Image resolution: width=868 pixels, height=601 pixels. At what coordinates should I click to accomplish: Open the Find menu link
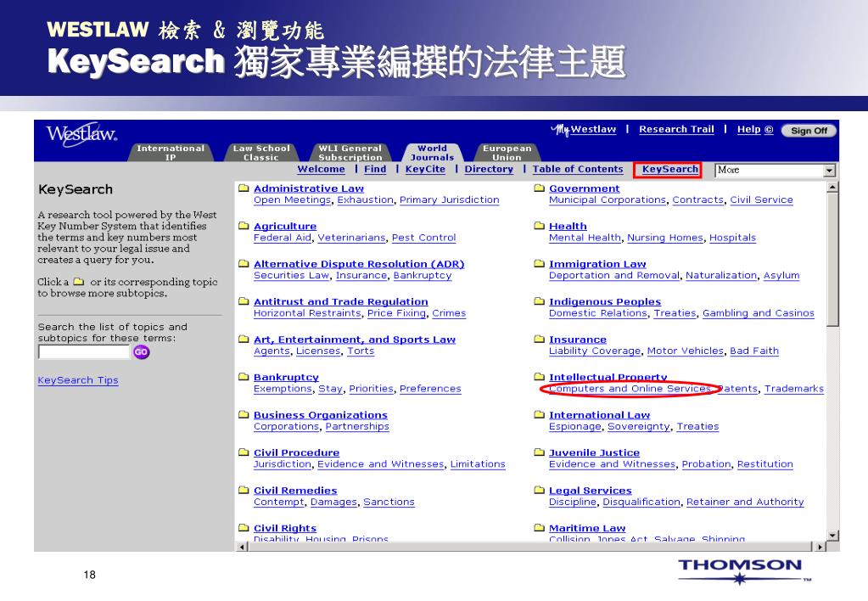coord(375,170)
